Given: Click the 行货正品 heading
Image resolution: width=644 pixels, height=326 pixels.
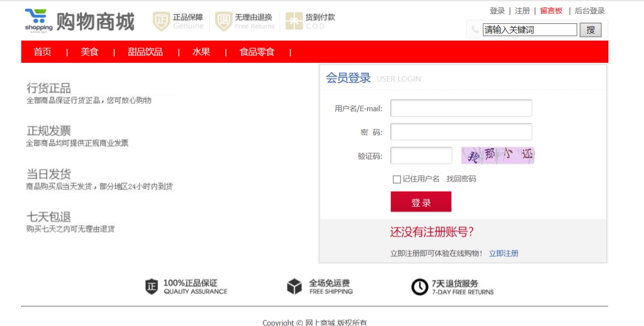Looking at the screenshot, I should click(x=49, y=88).
